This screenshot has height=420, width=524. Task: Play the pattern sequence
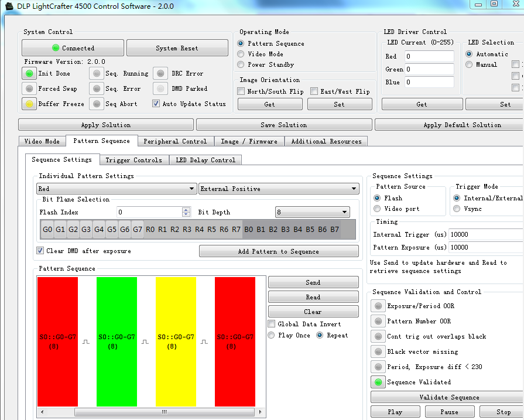pos(395,412)
